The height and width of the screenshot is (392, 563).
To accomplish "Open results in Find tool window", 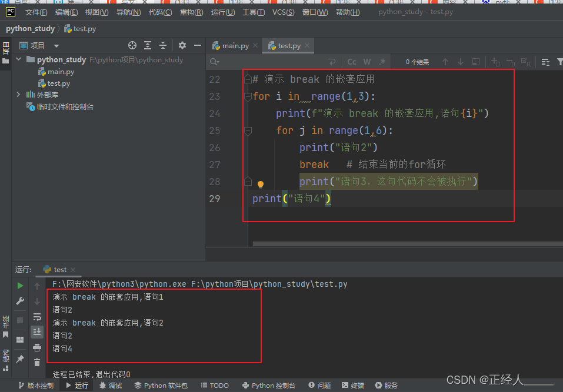I will click(x=545, y=62).
